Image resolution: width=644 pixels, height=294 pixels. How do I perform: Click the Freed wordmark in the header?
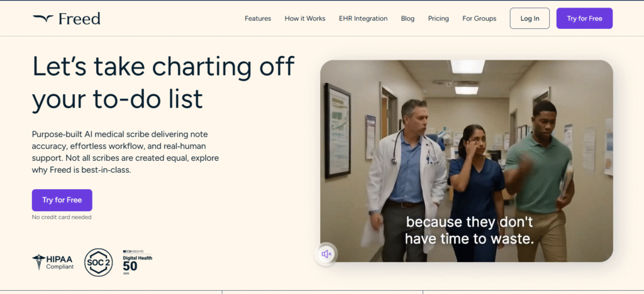[x=79, y=19]
